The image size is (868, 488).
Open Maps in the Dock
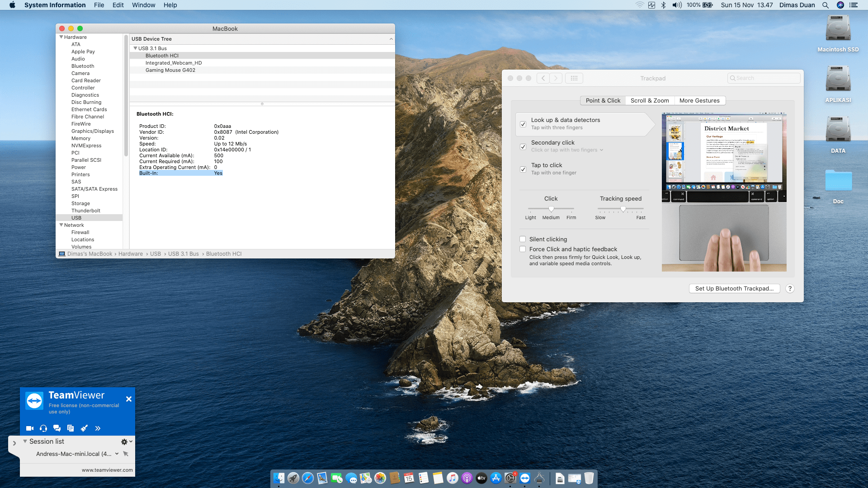pos(366,478)
